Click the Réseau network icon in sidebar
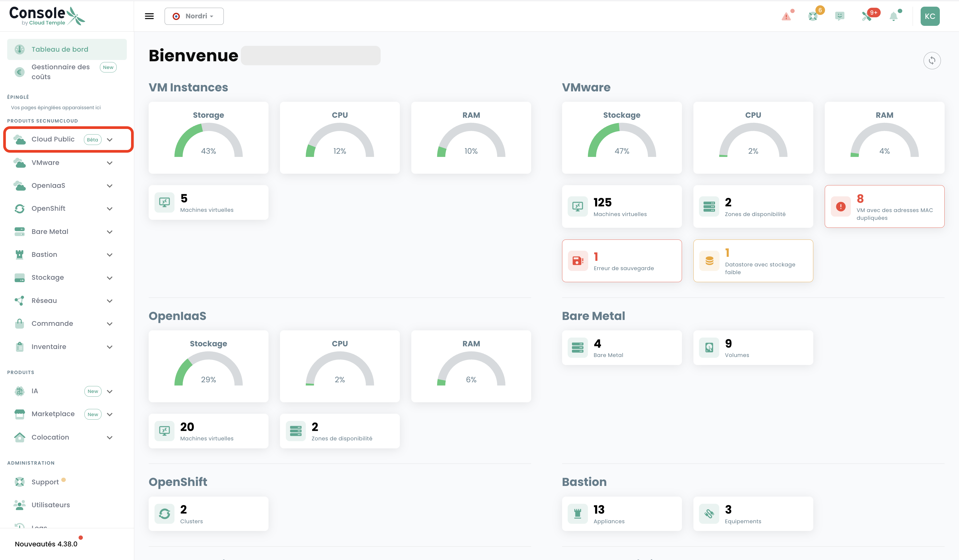959x560 pixels. tap(19, 300)
